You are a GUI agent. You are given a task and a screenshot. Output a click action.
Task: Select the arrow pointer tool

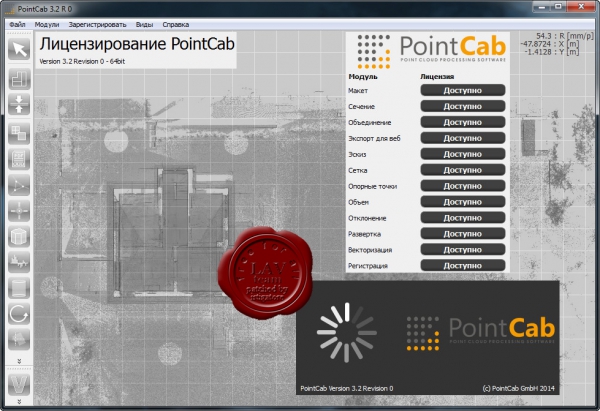click(x=19, y=49)
